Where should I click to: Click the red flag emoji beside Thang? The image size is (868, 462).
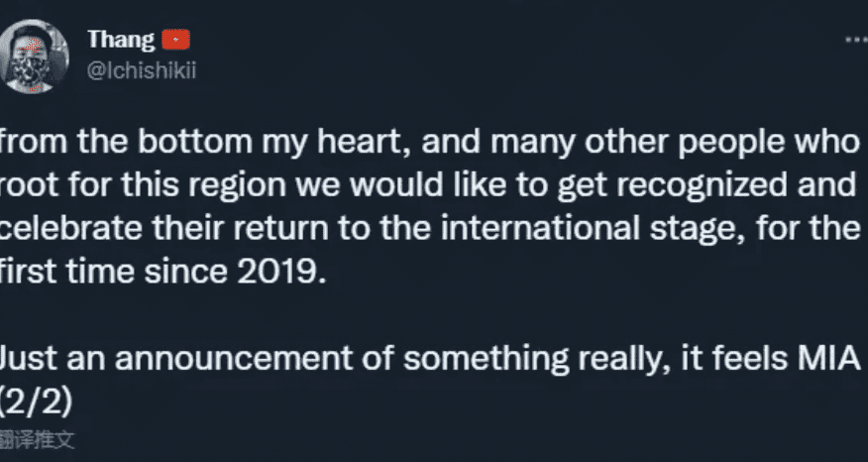click(x=175, y=40)
